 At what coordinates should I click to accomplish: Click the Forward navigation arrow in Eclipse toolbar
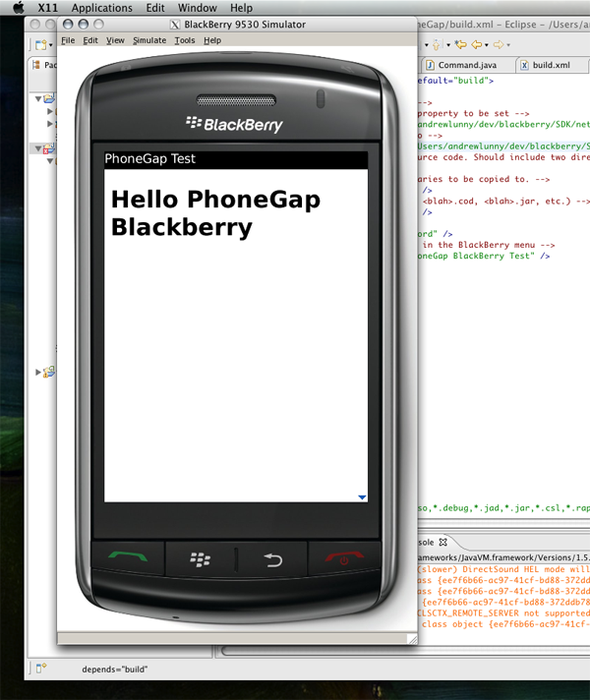pyautogui.click(x=499, y=44)
